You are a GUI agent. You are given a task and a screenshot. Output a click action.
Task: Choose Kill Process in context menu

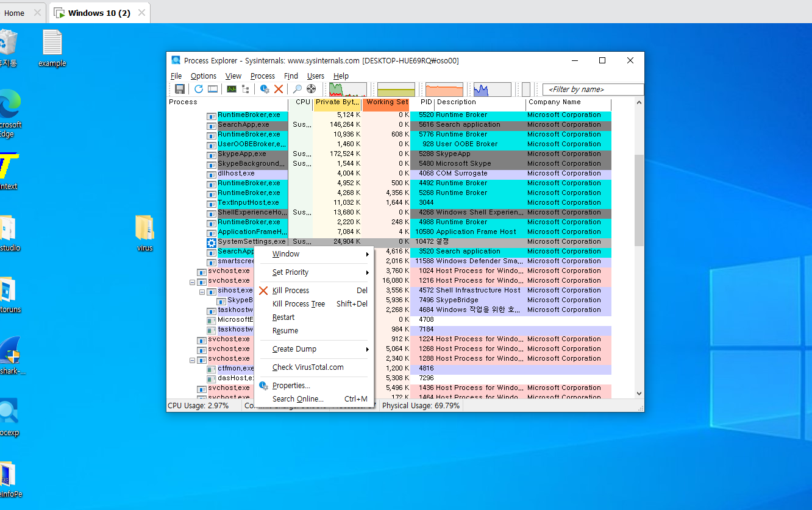314,291
